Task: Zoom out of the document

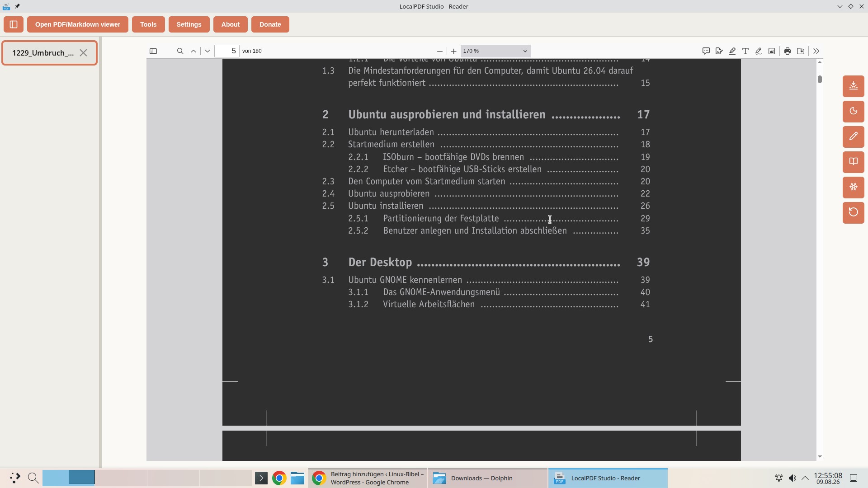Action: (x=440, y=51)
